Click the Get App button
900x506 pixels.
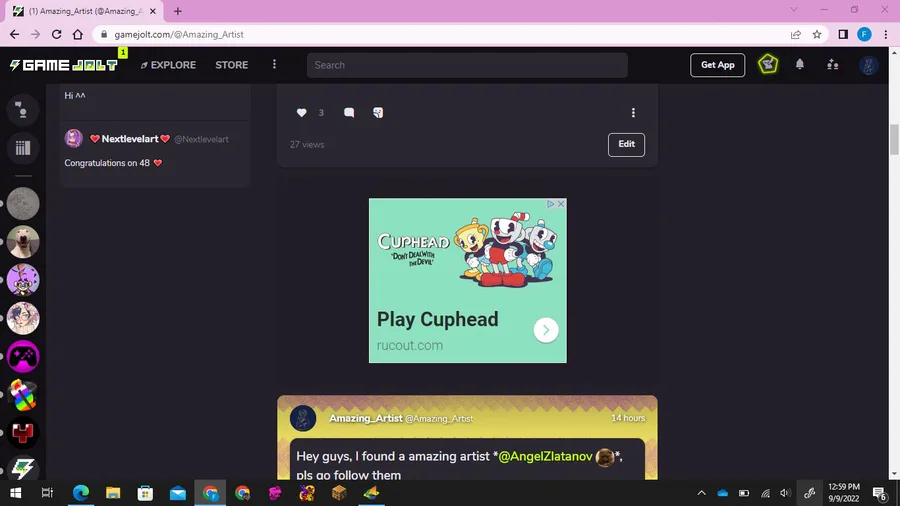pyautogui.click(x=717, y=65)
